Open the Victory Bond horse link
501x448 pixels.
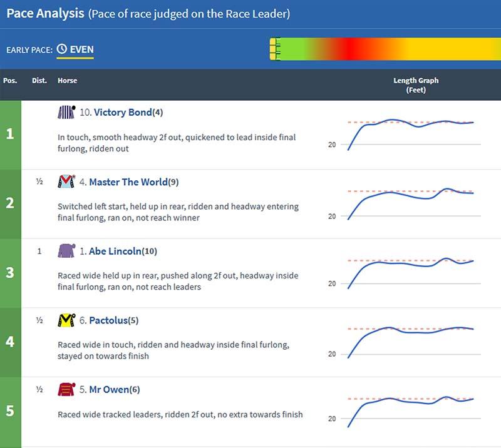(x=123, y=113)
